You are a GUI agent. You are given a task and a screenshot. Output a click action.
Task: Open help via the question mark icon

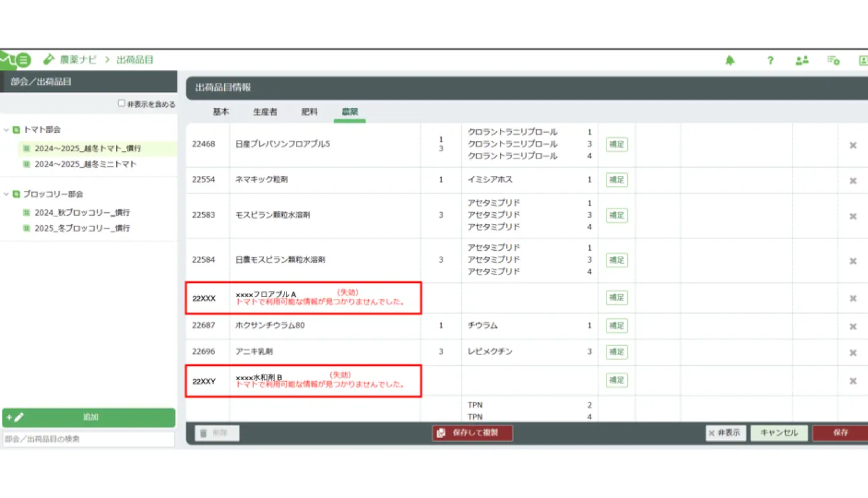pos(770,60)
